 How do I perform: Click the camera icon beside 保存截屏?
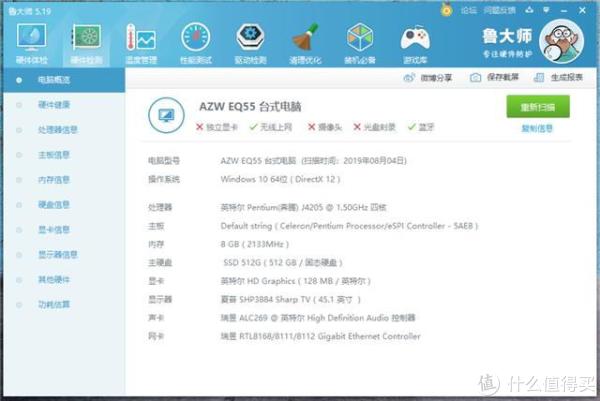[x=475, y=78]
